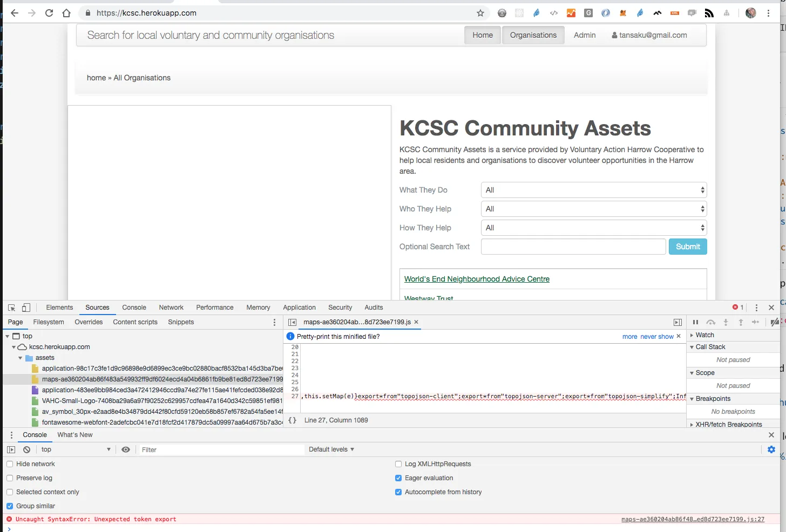Viewport: 786px width, 532px height.
Task: Go back to the previous page
Action: pos(15,13)
